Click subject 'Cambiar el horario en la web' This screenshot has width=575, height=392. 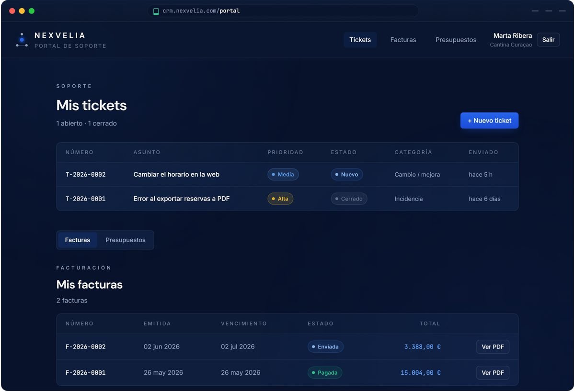(176, 175)
